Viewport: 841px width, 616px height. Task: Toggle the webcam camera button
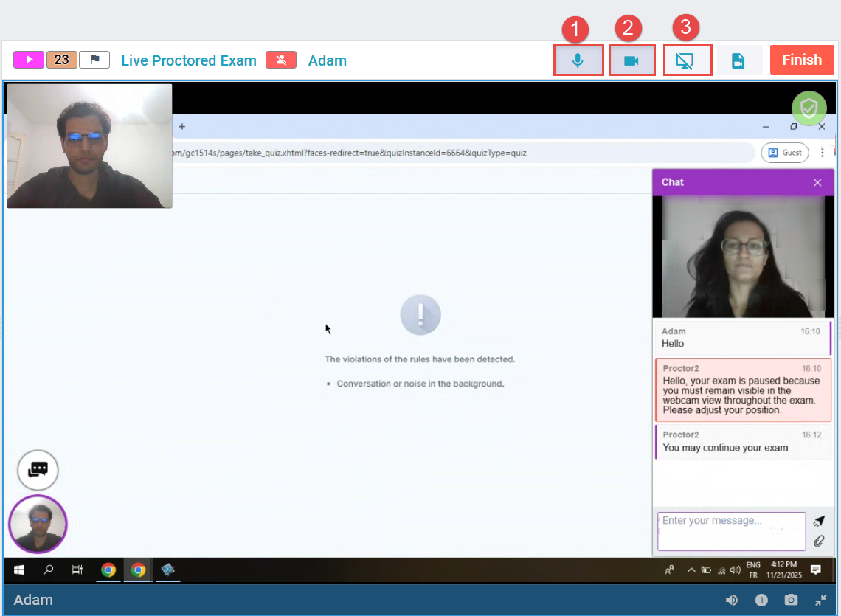631,60
